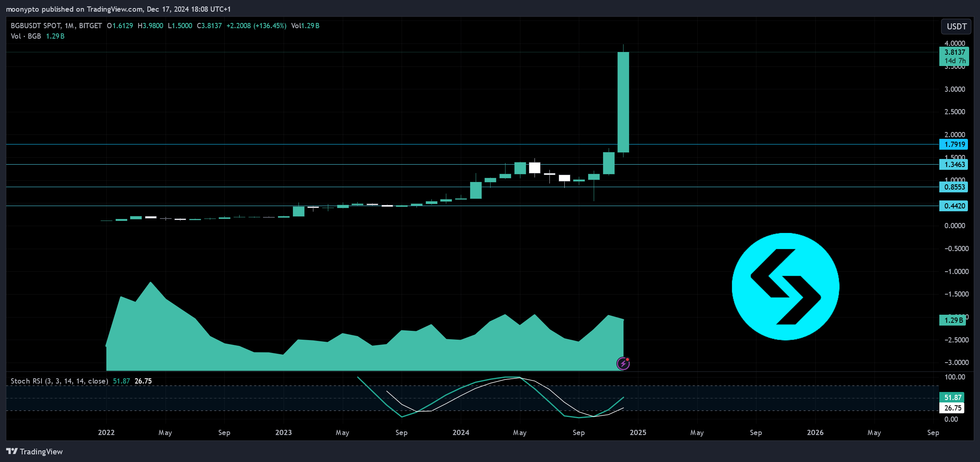Click the 2023 label on time axis
Viewport: 980px width, 462px height.
[x=284, y=433]
